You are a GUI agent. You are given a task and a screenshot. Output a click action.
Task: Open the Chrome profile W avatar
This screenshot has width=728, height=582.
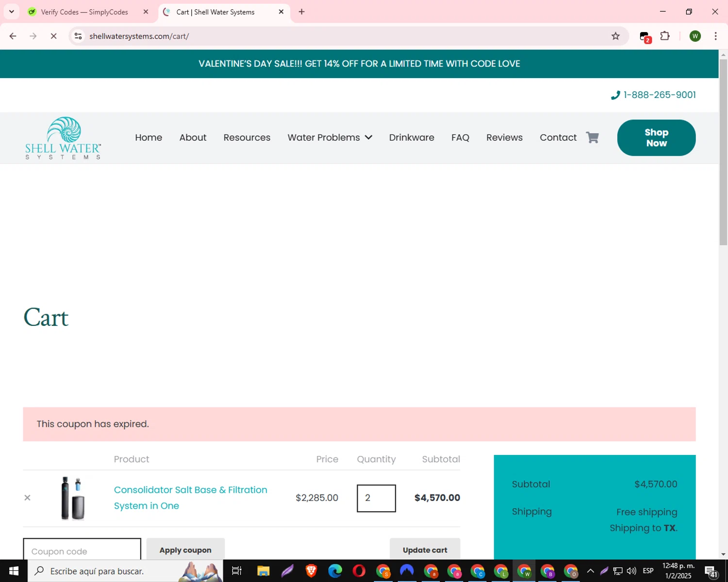tap(695, 36)
